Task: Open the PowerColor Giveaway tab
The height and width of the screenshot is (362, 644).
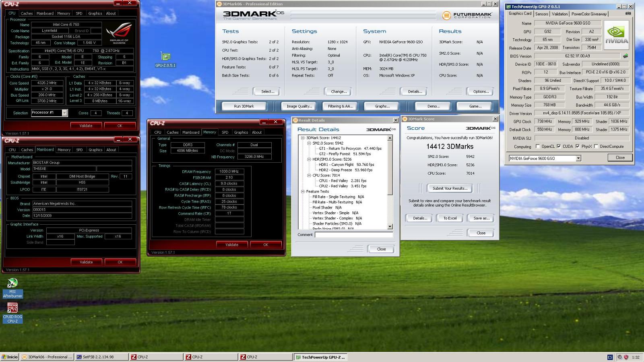Action: [x=589, y=14]
